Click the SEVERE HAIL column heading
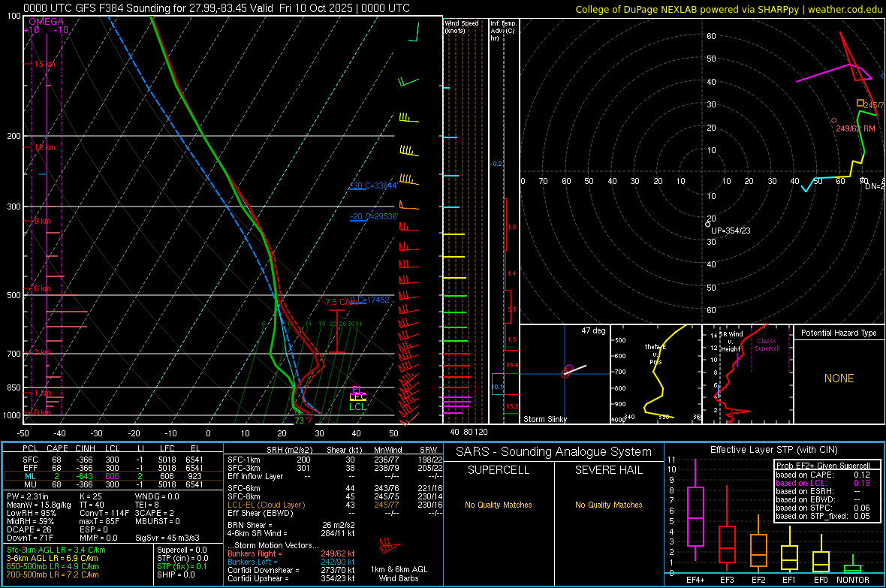Viewport: 886px width, 588px height. [x=608, y=470]
